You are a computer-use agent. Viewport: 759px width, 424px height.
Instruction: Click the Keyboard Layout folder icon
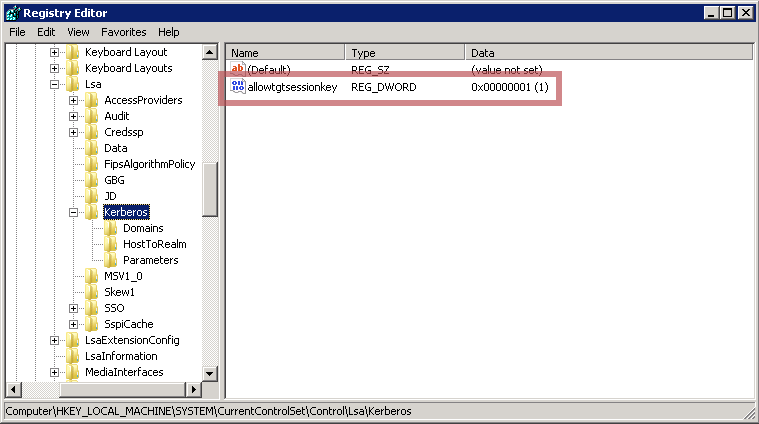coord(73,52)
